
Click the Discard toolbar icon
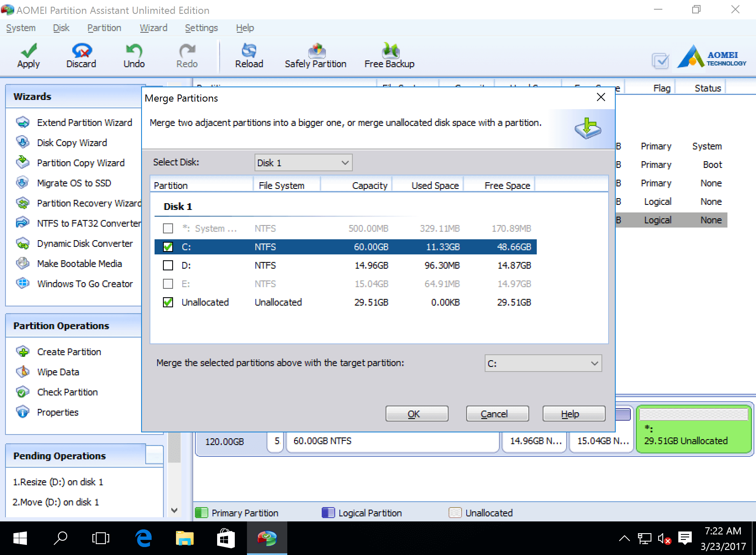coord(81,52)
